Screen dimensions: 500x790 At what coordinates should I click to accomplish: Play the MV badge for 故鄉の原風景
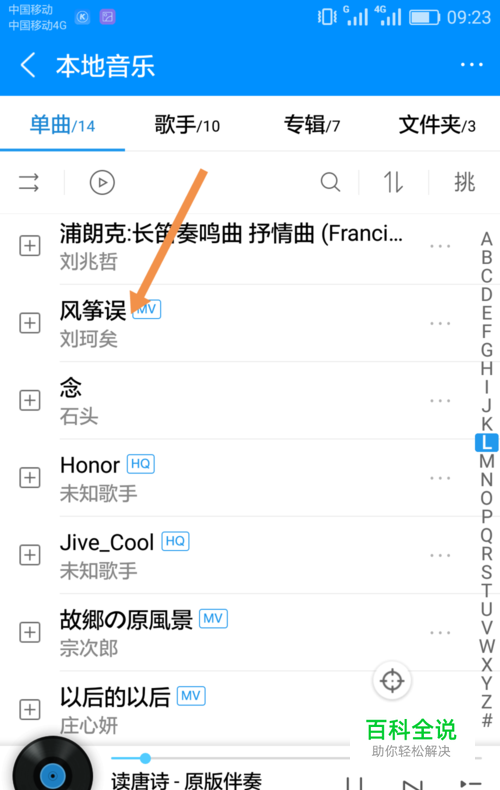213,618
